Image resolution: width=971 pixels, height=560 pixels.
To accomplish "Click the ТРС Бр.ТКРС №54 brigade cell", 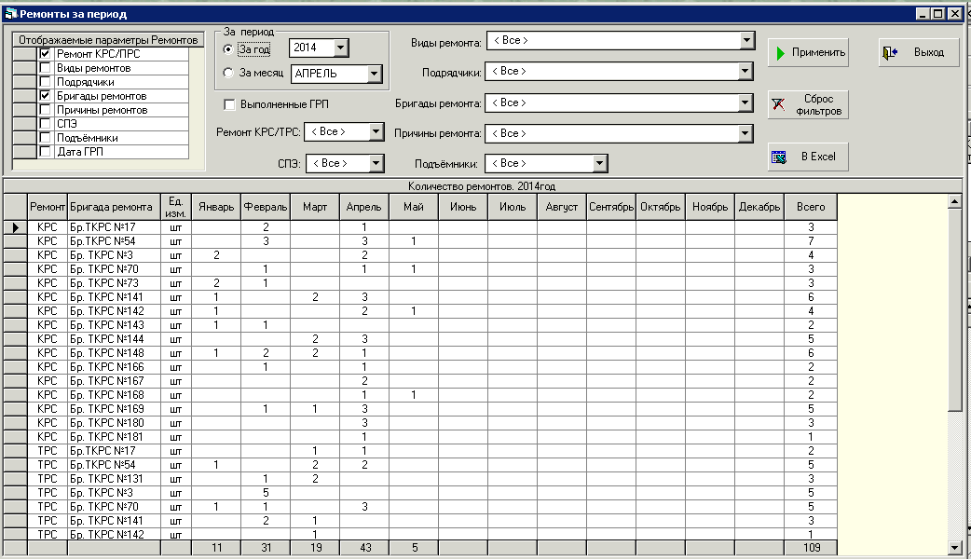I will coord(114,465).
